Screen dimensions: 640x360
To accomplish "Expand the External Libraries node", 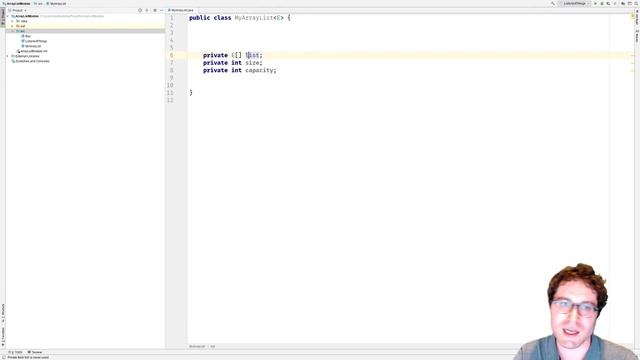I will [x=8, y=56].
